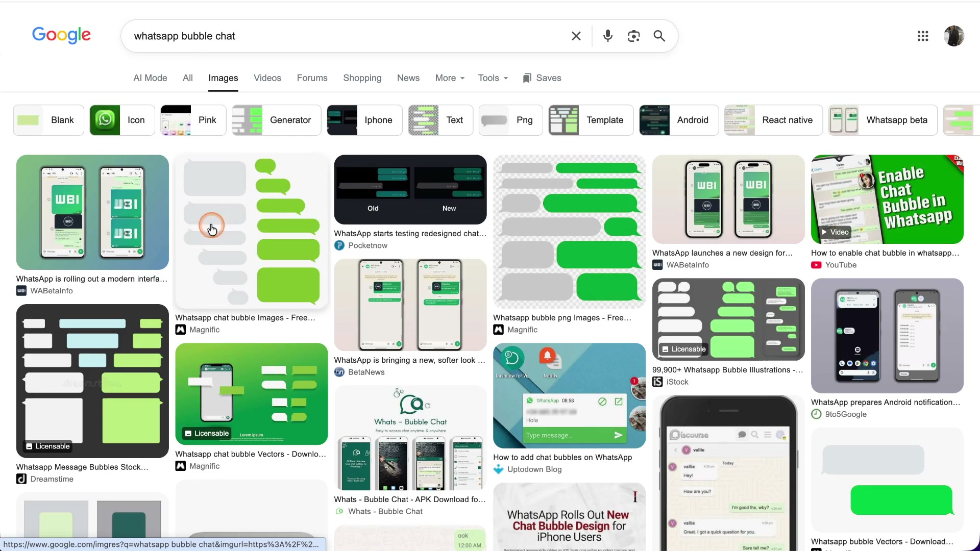The width and height of the screenshot is (980, 551).
Task: Open the Pocketnow source link
Action: pyautogui.click(x=367, y=245)
